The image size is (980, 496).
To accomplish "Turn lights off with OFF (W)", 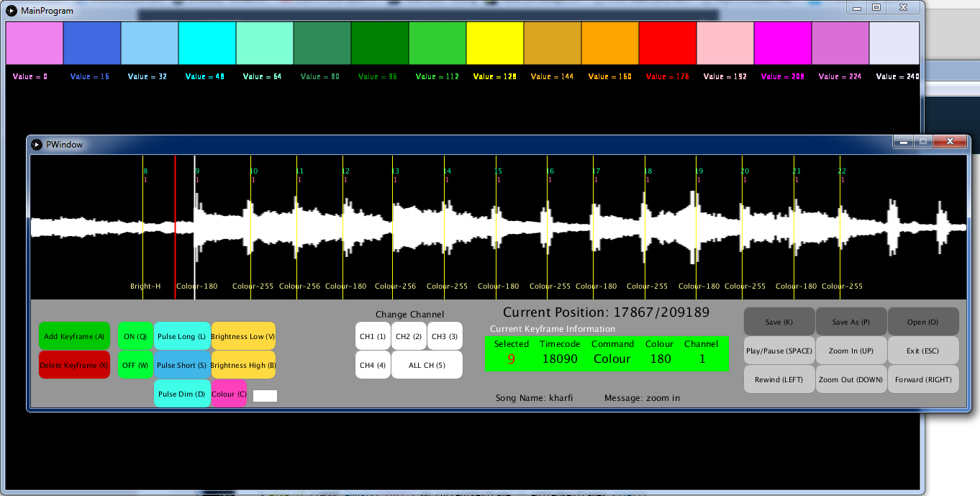I will click(x=135, y=365).
